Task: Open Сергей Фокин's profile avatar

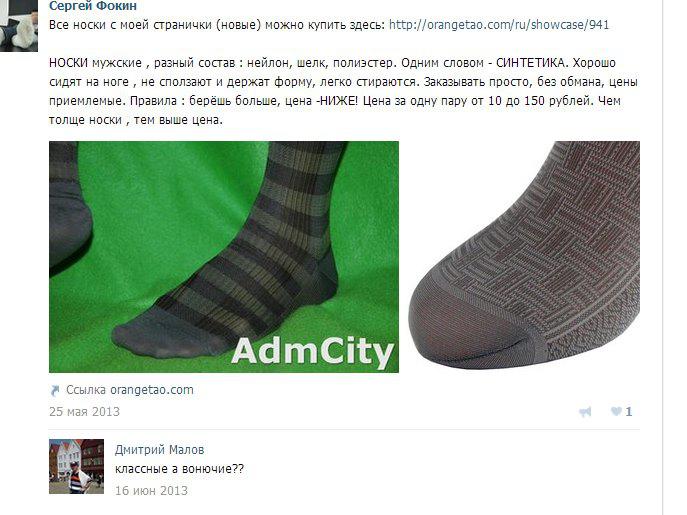Action: point(19,26)
